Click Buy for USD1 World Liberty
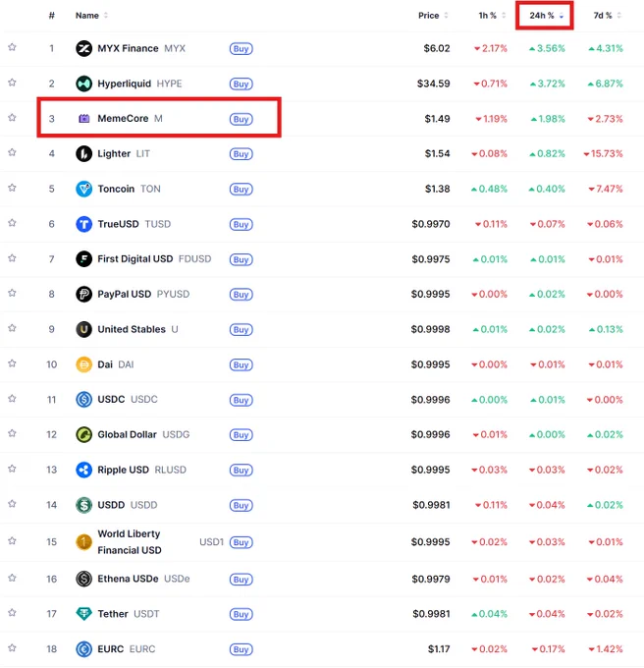The height and width of the screenshot is (668, 644). point(241,542)
